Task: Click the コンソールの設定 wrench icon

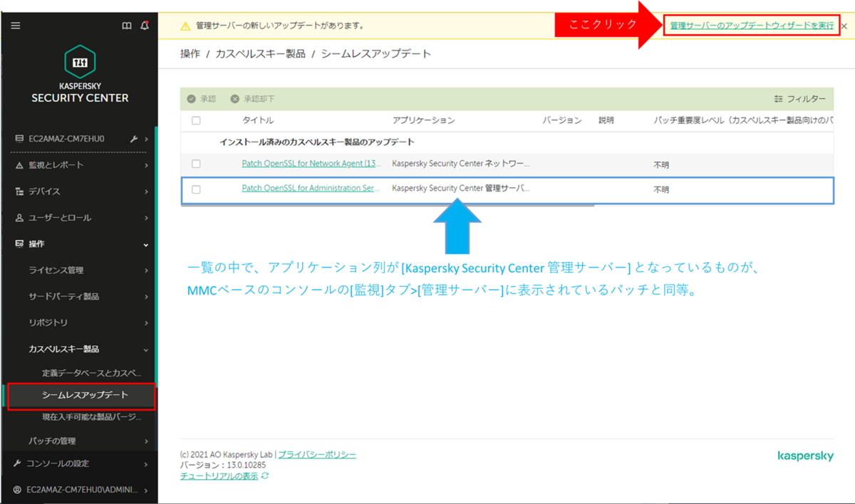Action: 18,463
